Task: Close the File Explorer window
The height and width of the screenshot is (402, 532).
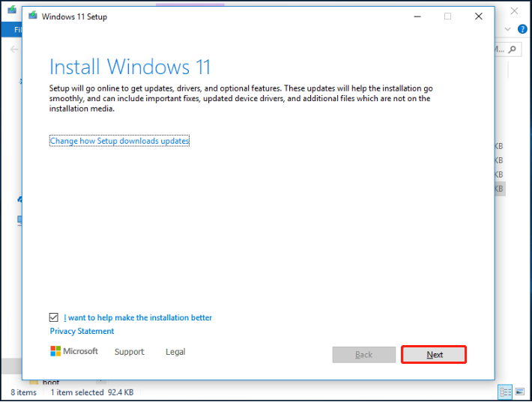Action: (514, 11)
